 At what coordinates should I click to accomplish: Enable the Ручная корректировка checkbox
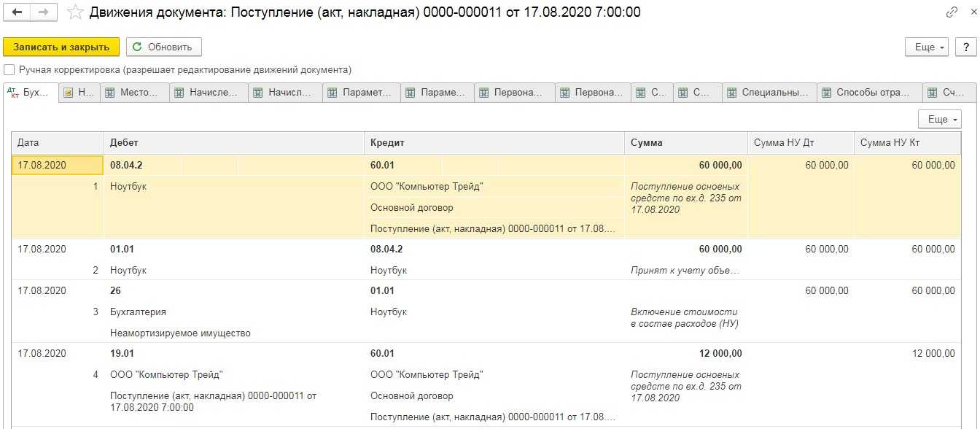coord(9,70)
